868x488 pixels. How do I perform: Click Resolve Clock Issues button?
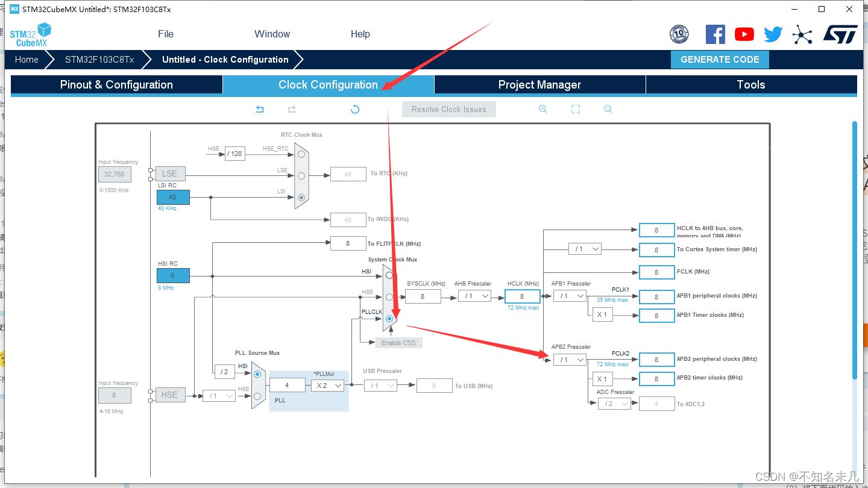(x=449, y=109)
